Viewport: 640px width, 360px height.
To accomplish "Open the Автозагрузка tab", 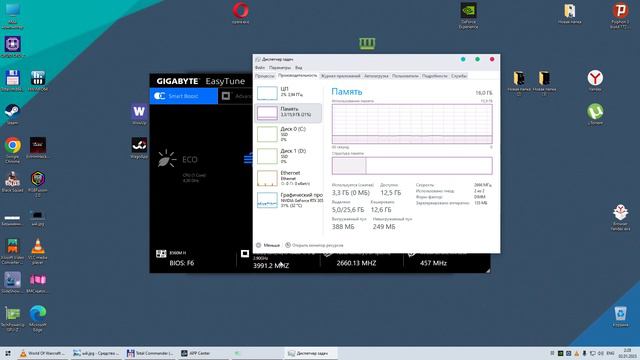I will [376, 76].
